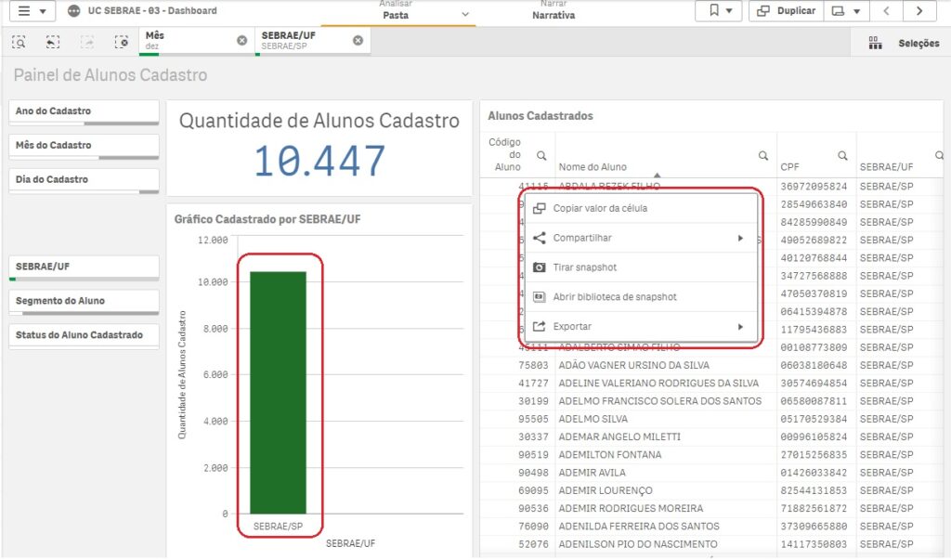Open the bookmarks dropdown
The image size is (951, 560).
[719, 11]
